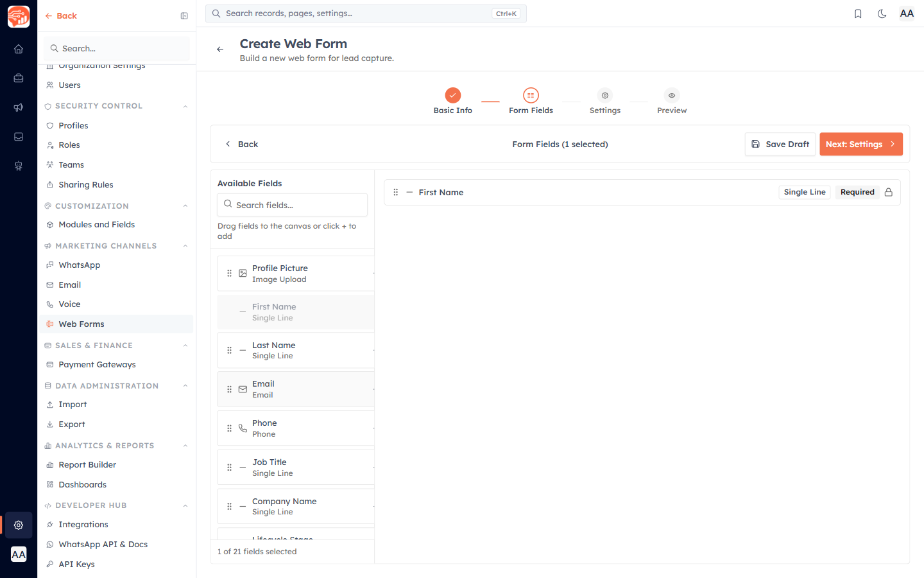Click drag handle of Company Name field

229,507
